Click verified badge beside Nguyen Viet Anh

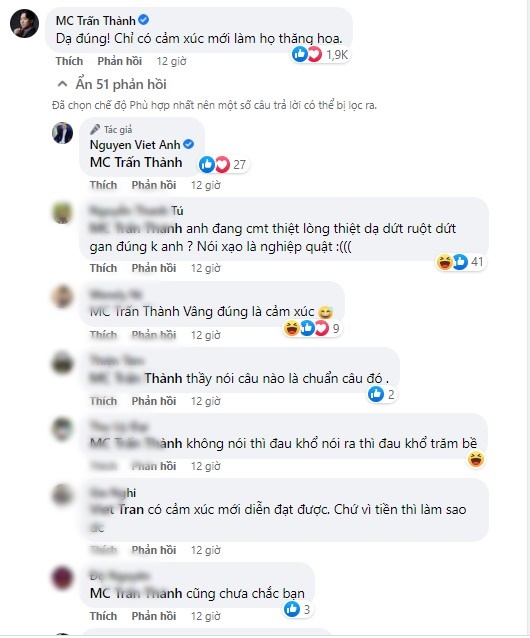pos(188,144)
